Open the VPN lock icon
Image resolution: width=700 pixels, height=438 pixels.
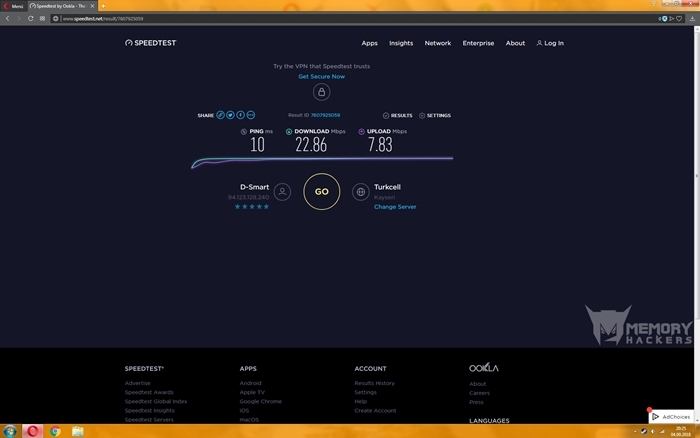tap(321, 92)
